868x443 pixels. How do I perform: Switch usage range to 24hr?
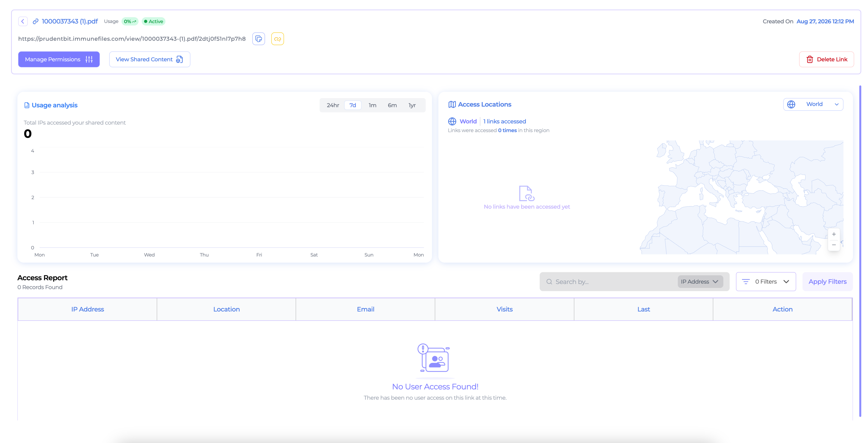(x=332, y=105)
